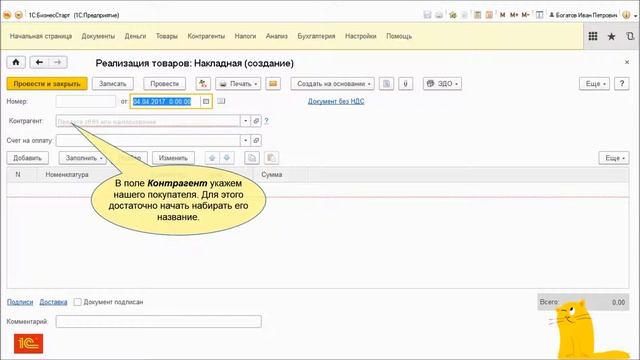
Task: Expand the Контрагент dropdown arrow
Action: [245, 121]
